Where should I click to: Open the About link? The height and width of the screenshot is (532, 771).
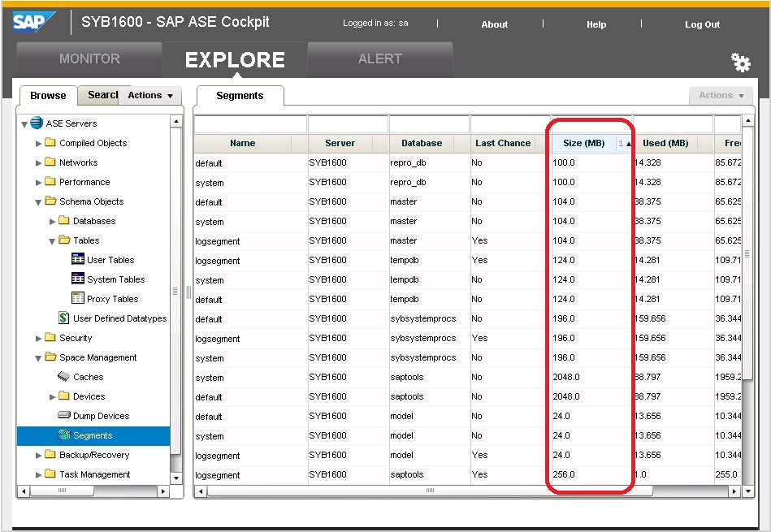(x=494, y=24)
